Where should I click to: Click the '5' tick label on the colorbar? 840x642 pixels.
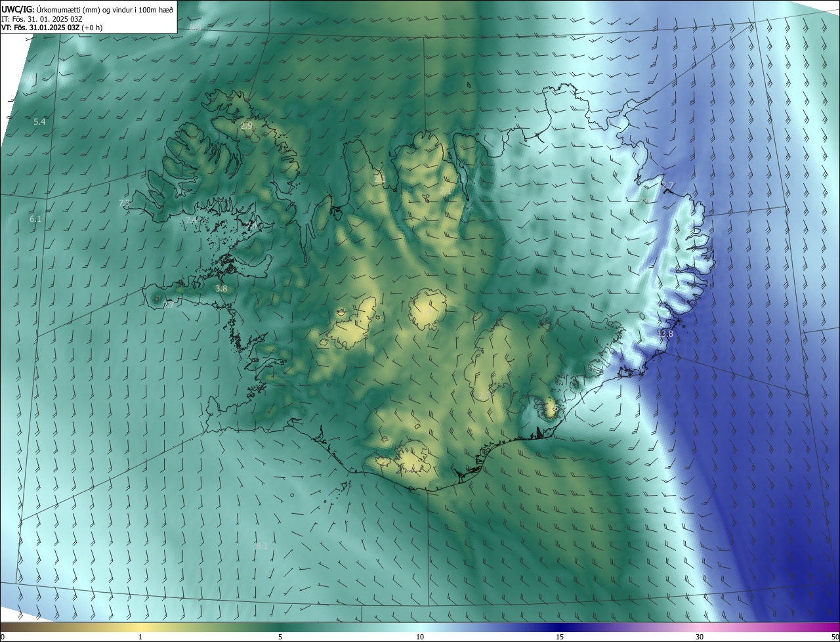[280, 637]
